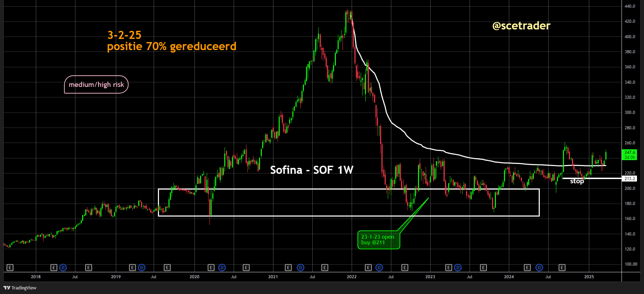Open the earnings E marker of March 2018
Image resolution: width=644 pixels, height=294 pixels.
pos(54,268)
